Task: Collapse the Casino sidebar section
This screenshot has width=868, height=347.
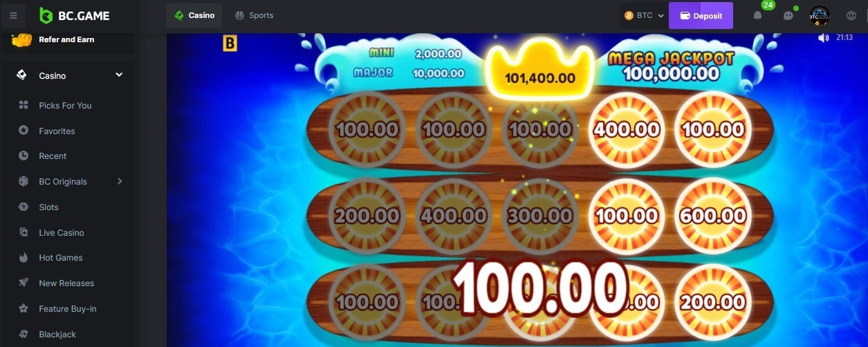Action: tap(119, 75)
